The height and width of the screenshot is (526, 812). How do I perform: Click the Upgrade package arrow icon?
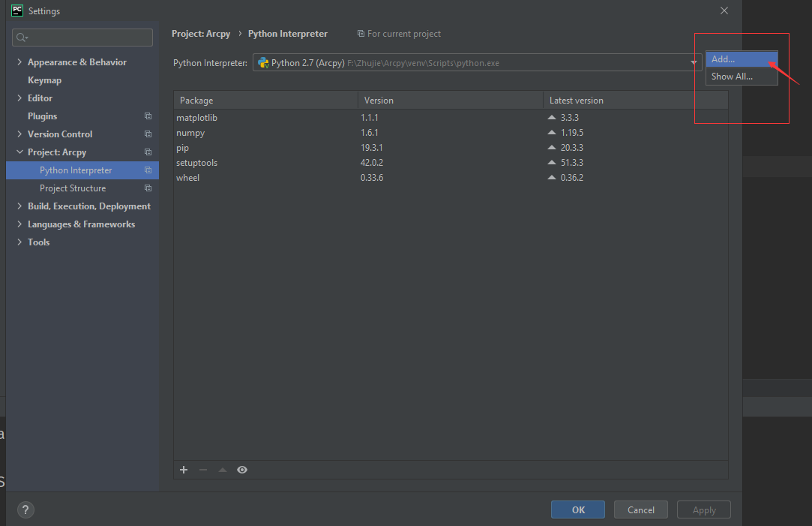coord(222,469)
